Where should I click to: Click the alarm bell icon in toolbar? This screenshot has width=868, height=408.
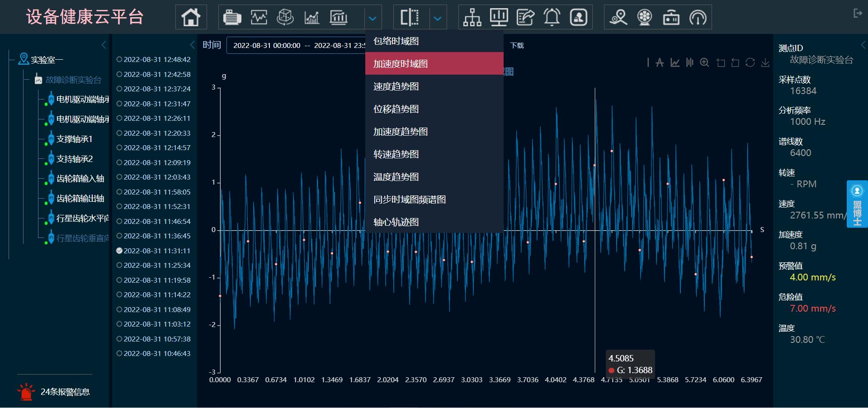pos(552,18)
